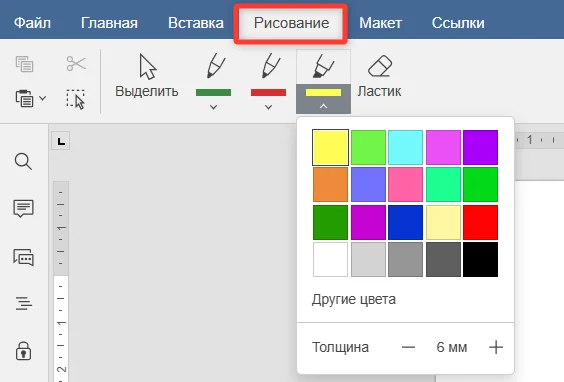Open the Ссылки tab
The image size is (564, 382).
458,23
